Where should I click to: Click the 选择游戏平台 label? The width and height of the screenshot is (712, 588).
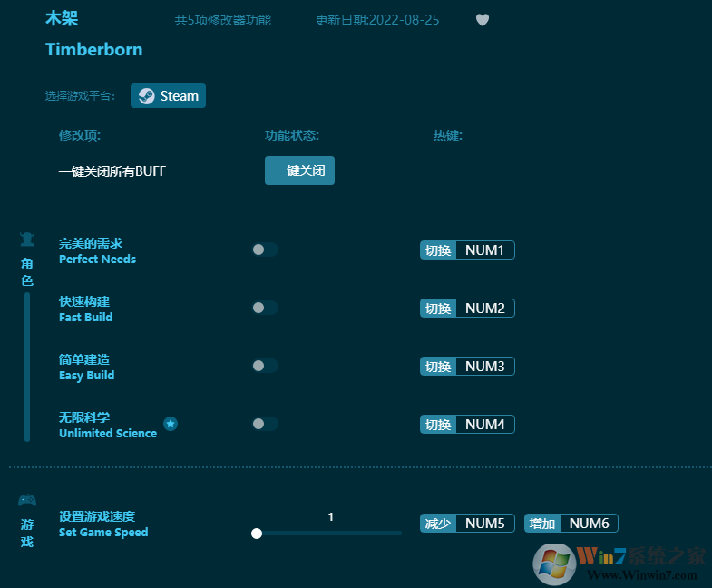click(x=81, y=96)
